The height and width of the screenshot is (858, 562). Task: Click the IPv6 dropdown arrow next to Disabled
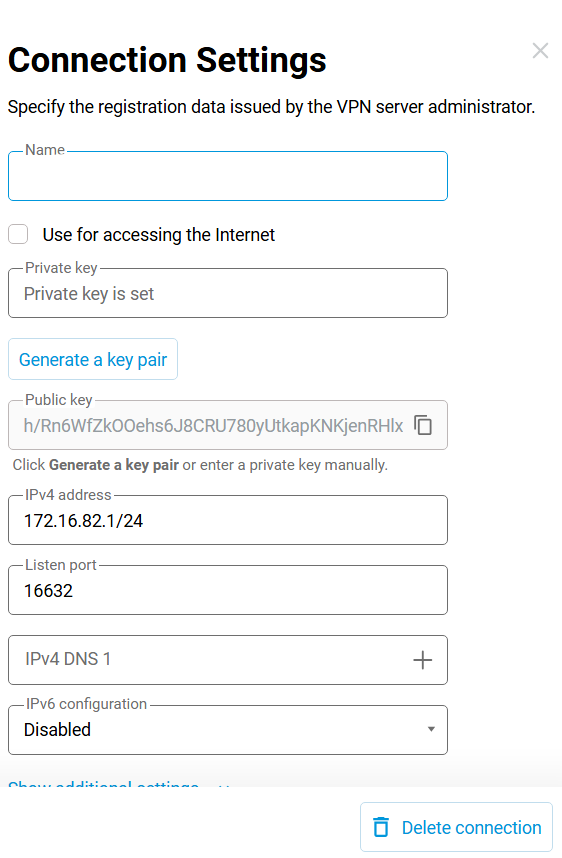[431, 729]
